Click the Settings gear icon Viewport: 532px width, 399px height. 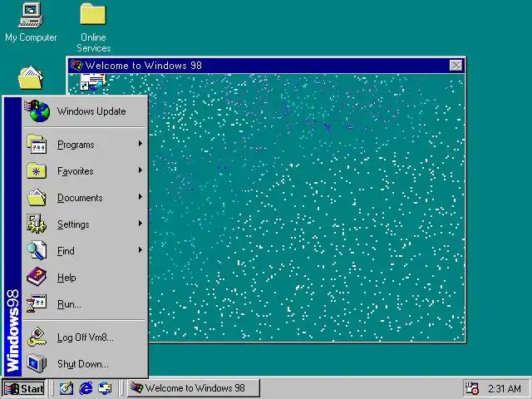coord(37,224)
